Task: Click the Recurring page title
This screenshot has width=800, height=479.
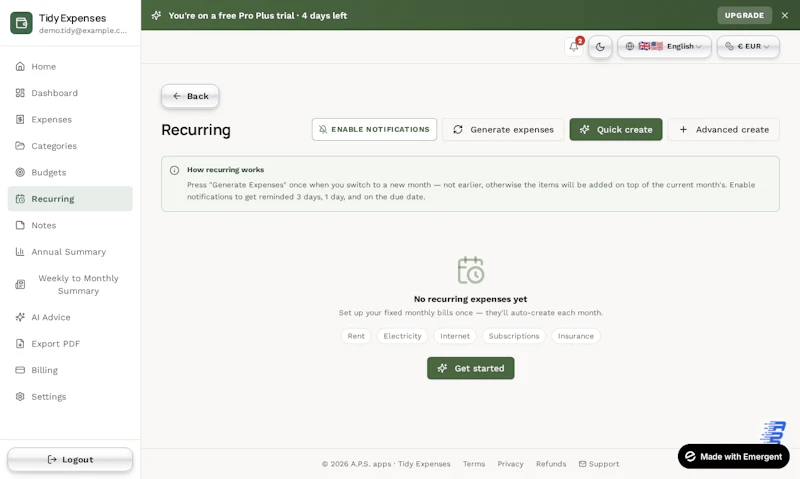Action: coord(196,130)
